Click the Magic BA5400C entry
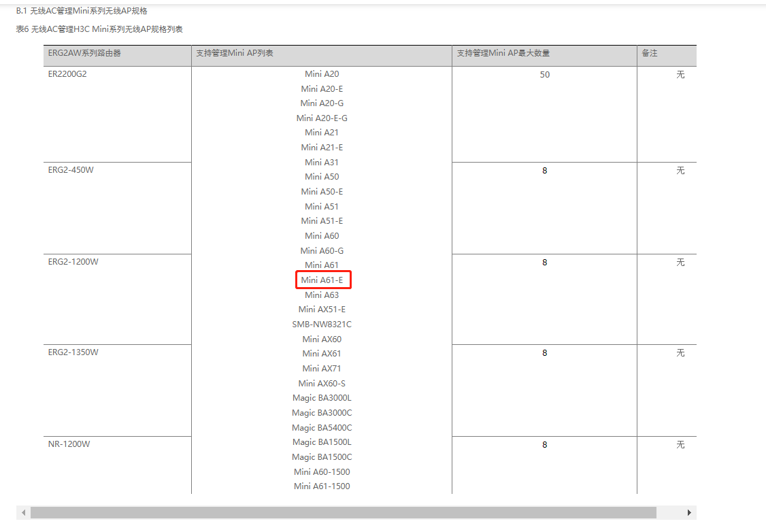The image size is (766, 532). click(x=322, y=427)
